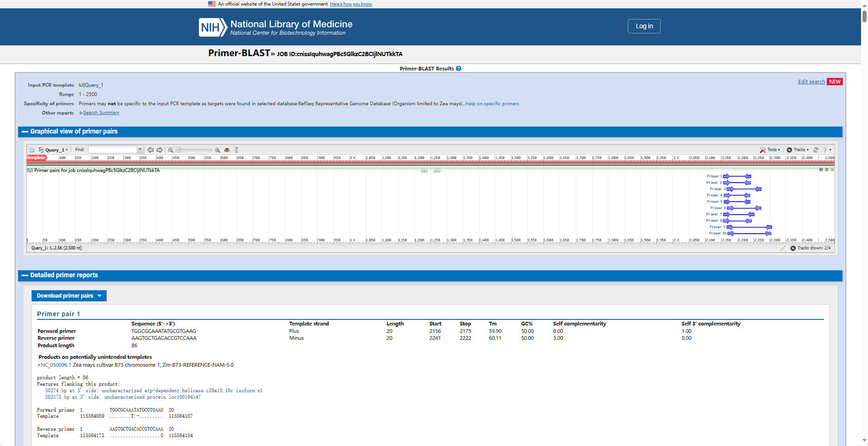Click the right mini track control button
Image resolution: width=868 pixels, height=446 pixels.
point(437,170)
